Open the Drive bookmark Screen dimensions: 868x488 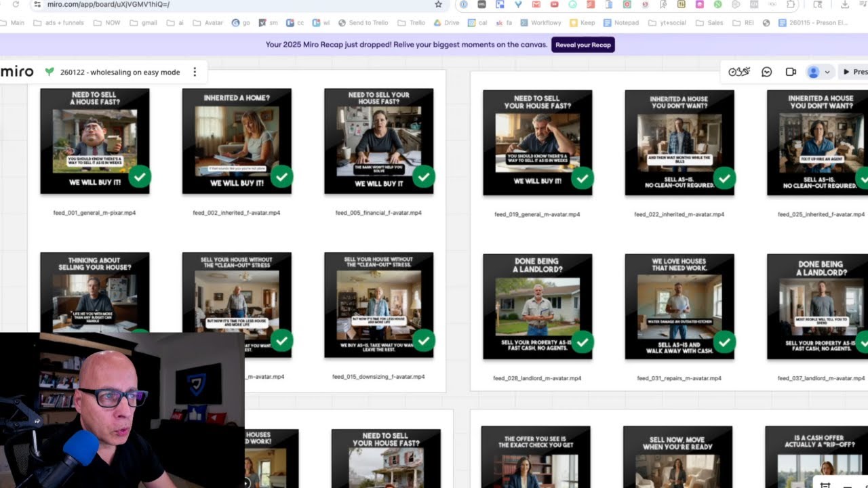(x=447, y=22)
